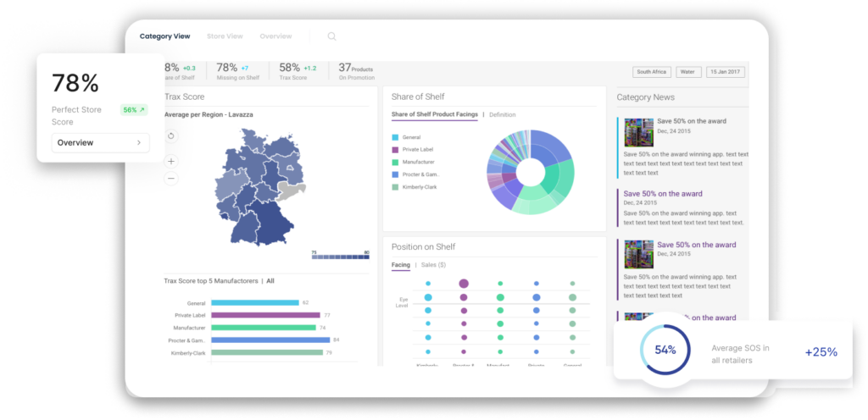Click the map color scale legend bar
868x420 pixels.
tap(341, 257)
